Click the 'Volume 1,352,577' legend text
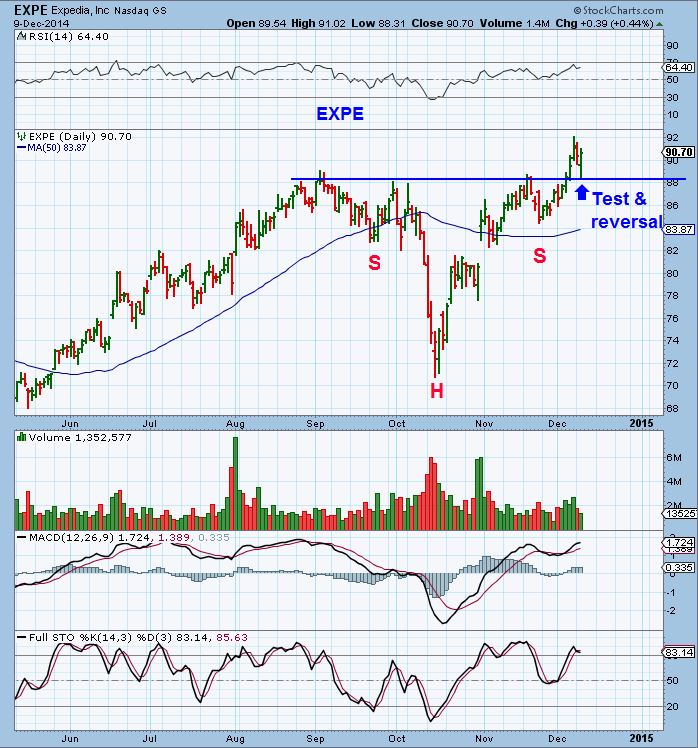The width and height of the screenshot is (698, 748). click(x=80, y=437)
